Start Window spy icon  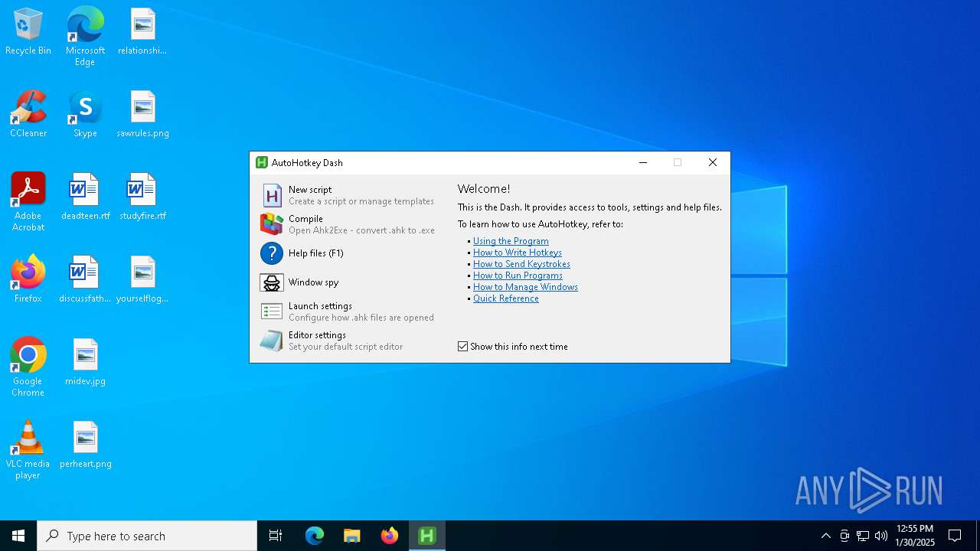tap(272, 282)
